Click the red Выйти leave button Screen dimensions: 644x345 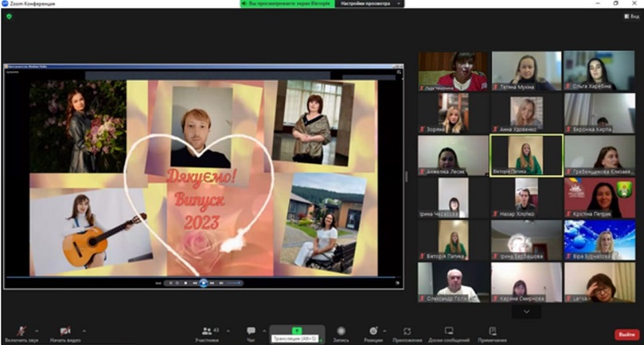(627, 335)
